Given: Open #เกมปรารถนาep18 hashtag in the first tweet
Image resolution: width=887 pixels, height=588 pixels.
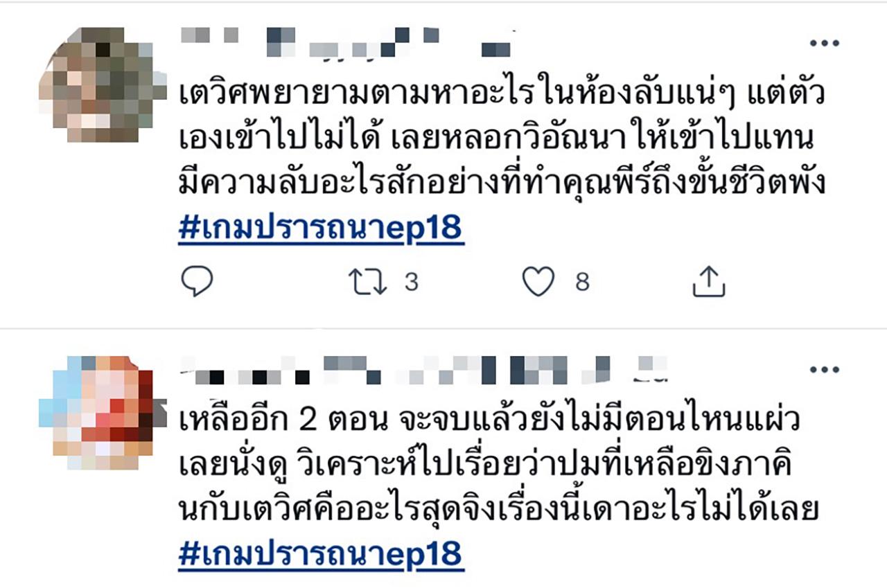Looking at the screenshot, I should click(321, 229).
